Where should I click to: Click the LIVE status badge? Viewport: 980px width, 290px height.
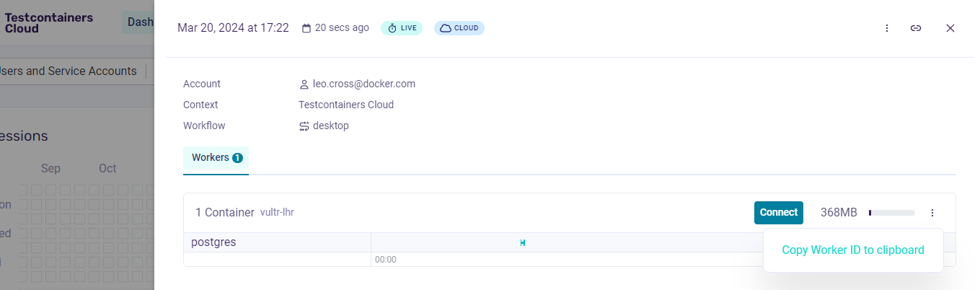point(402,28)
